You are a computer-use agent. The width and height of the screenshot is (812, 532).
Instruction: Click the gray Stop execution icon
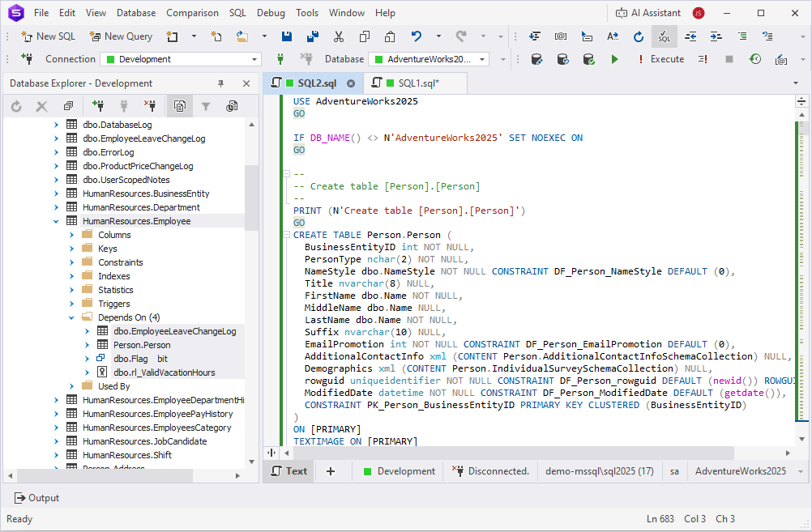(729, 59)
